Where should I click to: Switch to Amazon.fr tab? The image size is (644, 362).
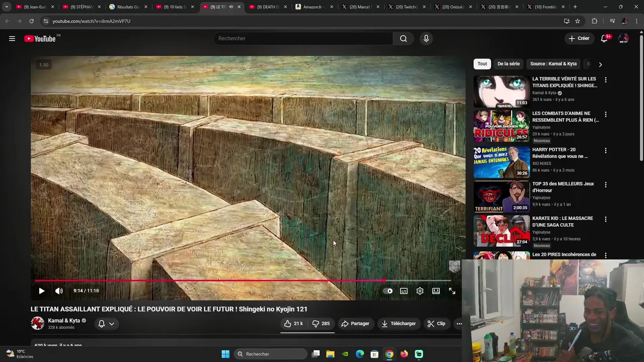(314, 7)
